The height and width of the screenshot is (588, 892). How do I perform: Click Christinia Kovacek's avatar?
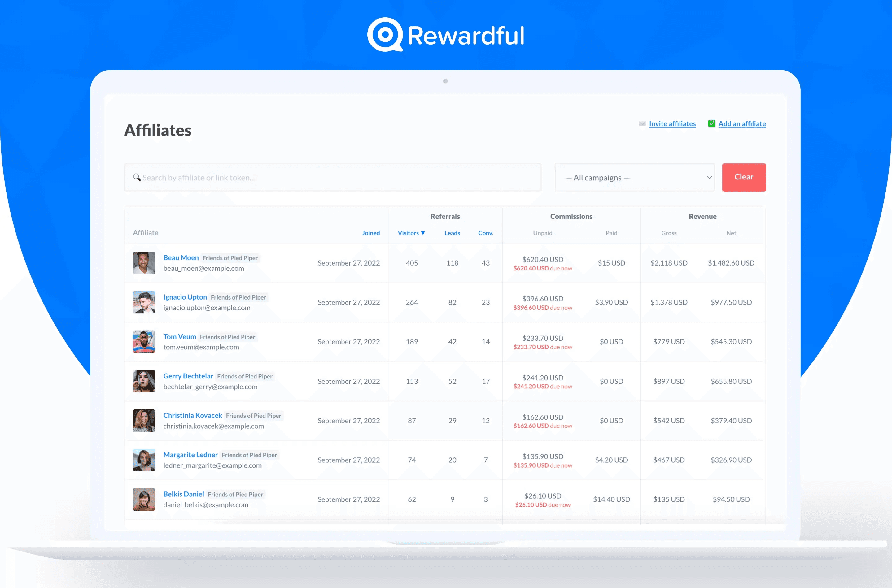144,420
